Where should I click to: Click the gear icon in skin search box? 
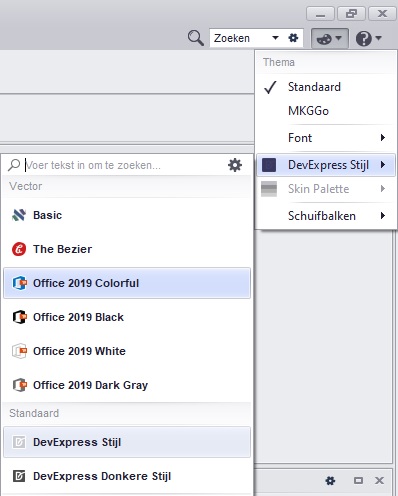click(x=235, y=165)
